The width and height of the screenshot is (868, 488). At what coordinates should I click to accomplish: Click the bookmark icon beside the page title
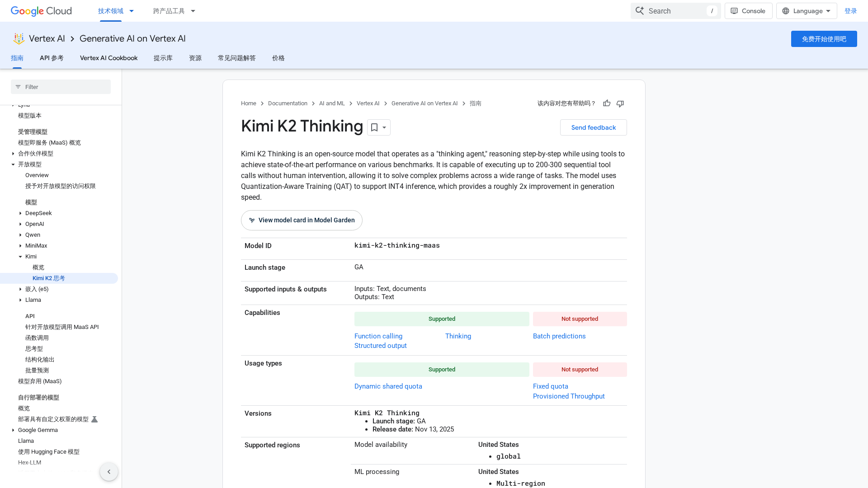click(374, 127)
